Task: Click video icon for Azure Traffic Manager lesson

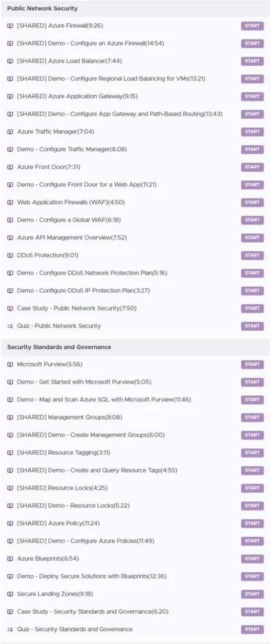Action: coord(10,132)
